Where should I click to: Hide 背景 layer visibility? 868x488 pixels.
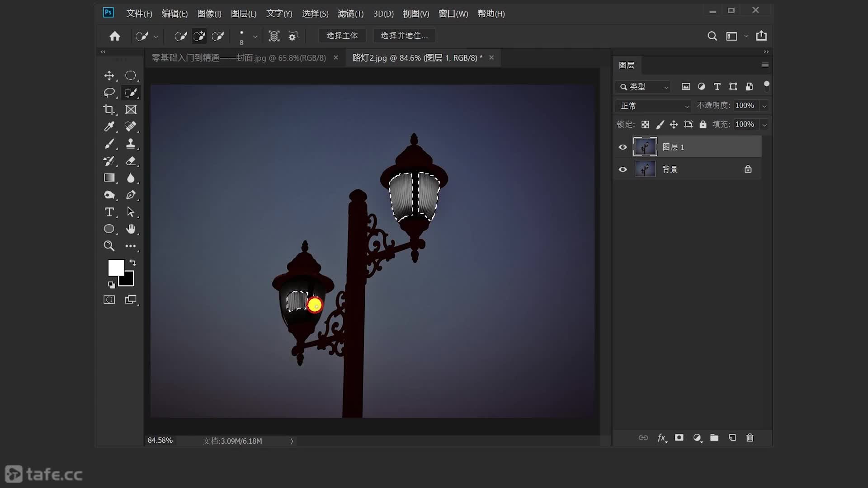tap(623, 169)
